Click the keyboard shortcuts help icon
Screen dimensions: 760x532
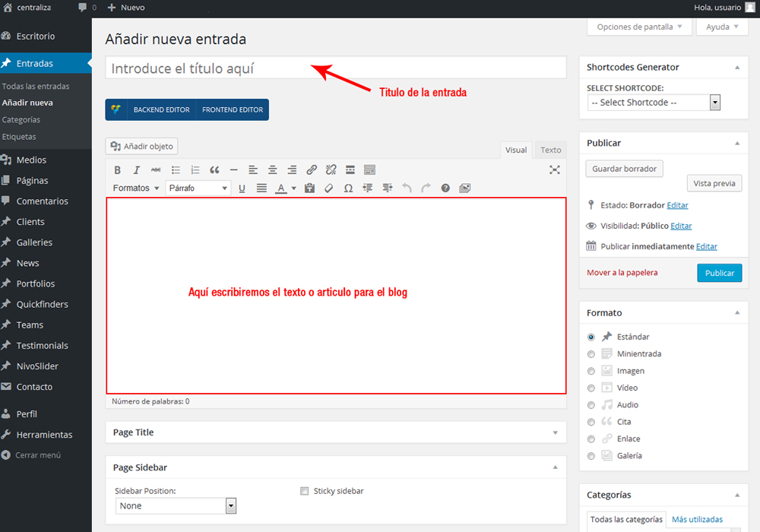(445, 188)
